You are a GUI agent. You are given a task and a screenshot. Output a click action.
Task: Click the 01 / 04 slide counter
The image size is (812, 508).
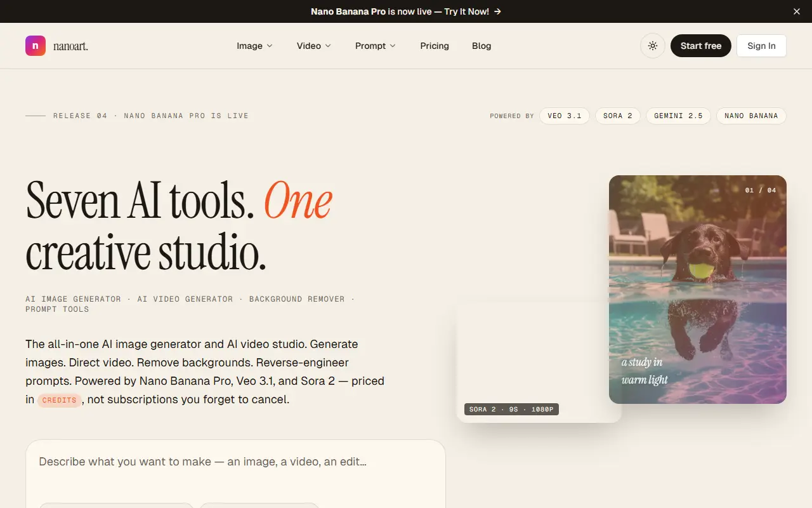pyautogui.click(x=761, y=190)
